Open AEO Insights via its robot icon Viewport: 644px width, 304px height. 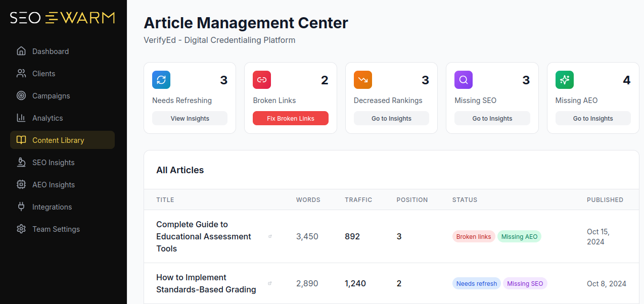[21, 184]
